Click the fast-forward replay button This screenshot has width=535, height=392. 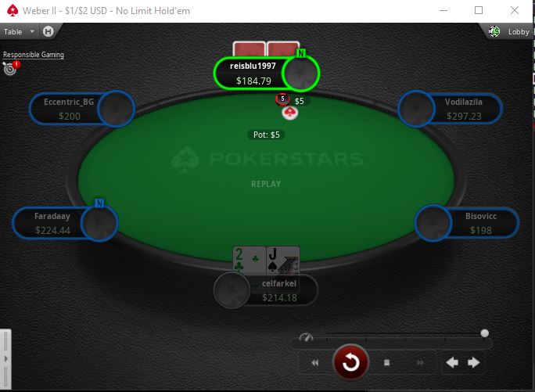(420, 362)
